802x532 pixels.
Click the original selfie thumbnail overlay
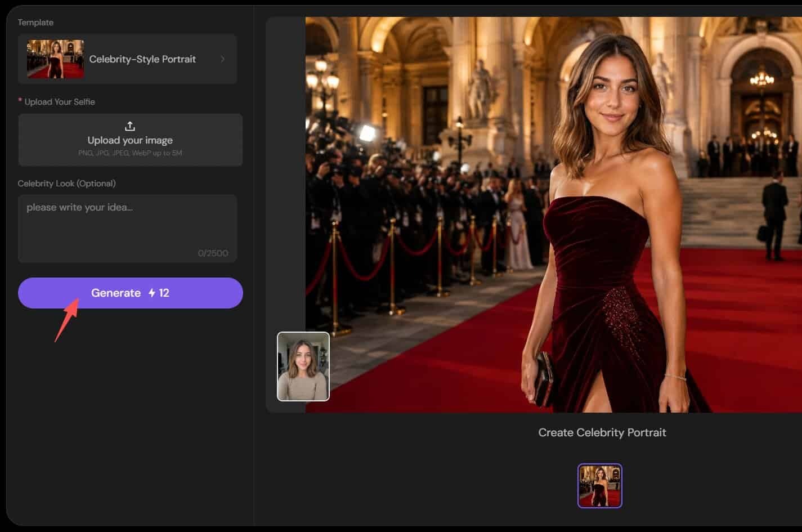tap(303, 366)
